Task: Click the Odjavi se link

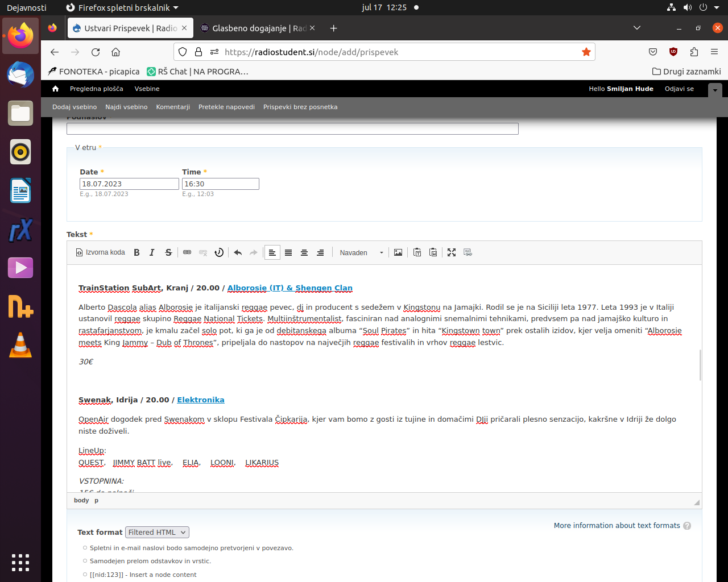Action: pos(679,89)
